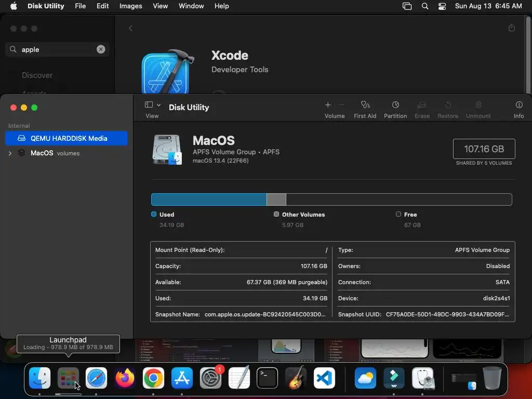Add a volume with the plus icon
Screen dimensions: 532x399
click(x=328, y=105)
